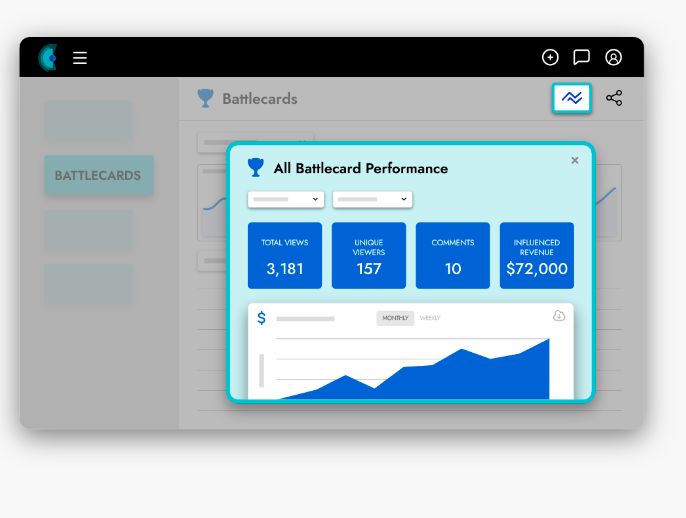
Task: Click the "All Battlecard Performance" title
Action: (360, 168)
